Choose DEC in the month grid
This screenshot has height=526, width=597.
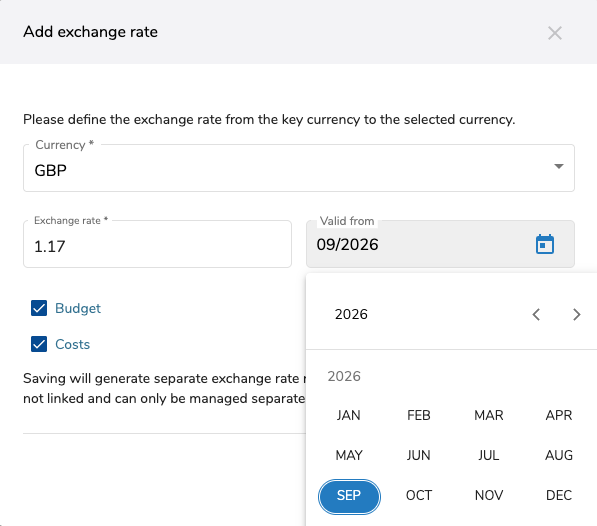coord(559,495)
